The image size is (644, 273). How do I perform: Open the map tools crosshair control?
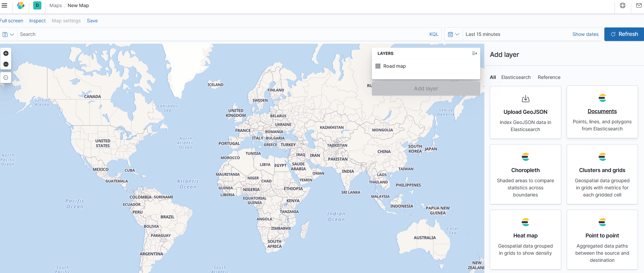point(6,78)
